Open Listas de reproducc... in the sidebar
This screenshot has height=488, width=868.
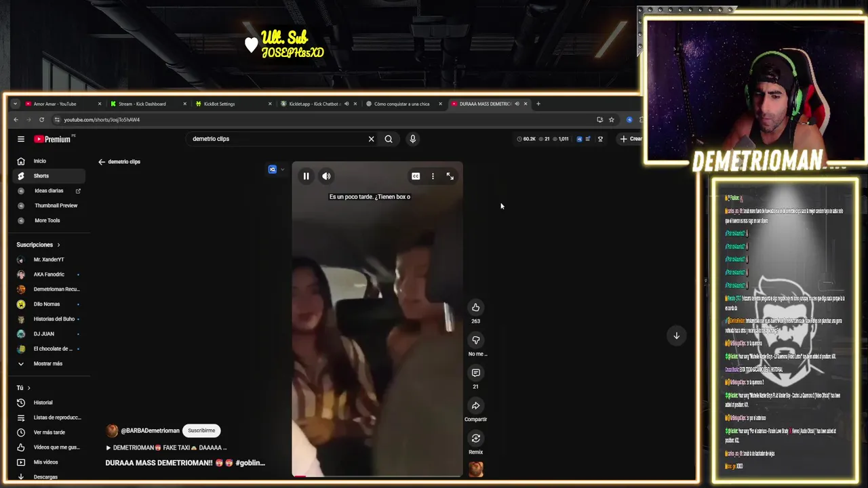(x=49, y=418)
